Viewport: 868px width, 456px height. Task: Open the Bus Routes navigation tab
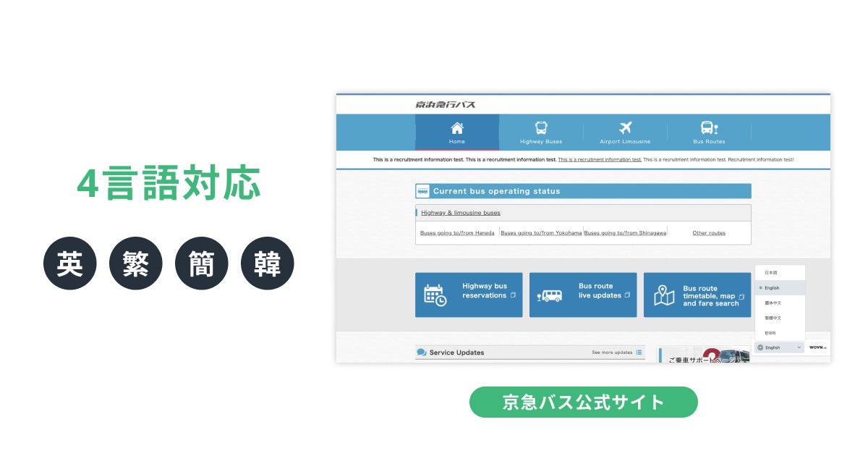pyautogui.click(x=709, y=132)
